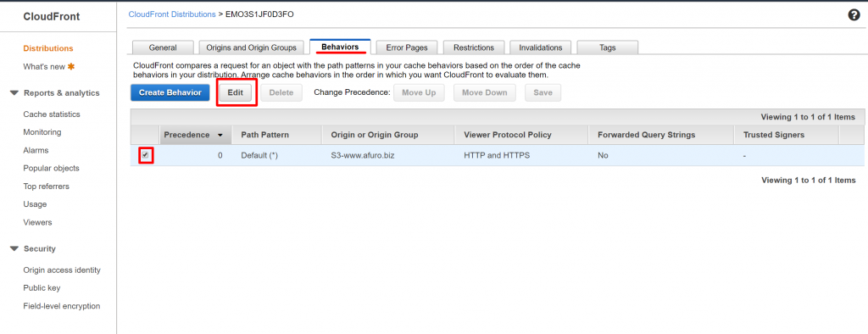Switch to the General tab
Screen dimensions: 868x334
coord(163,47)
